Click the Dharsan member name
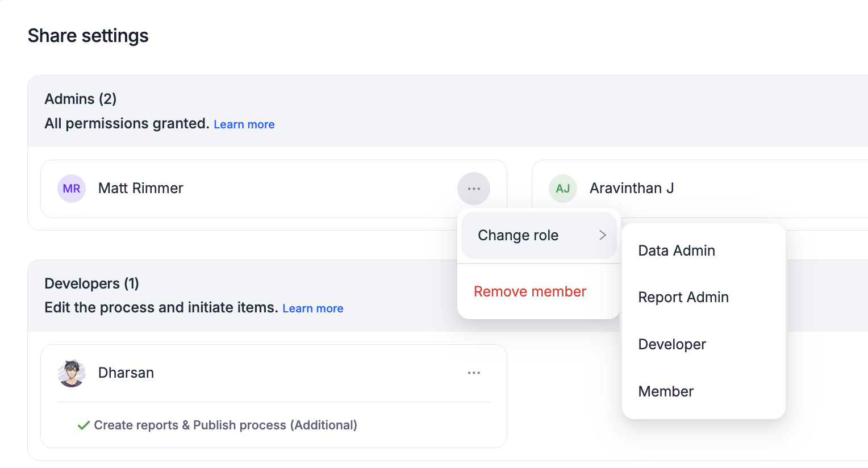The image size is (868, 468). pyautogui.click(x=126, y=373)
